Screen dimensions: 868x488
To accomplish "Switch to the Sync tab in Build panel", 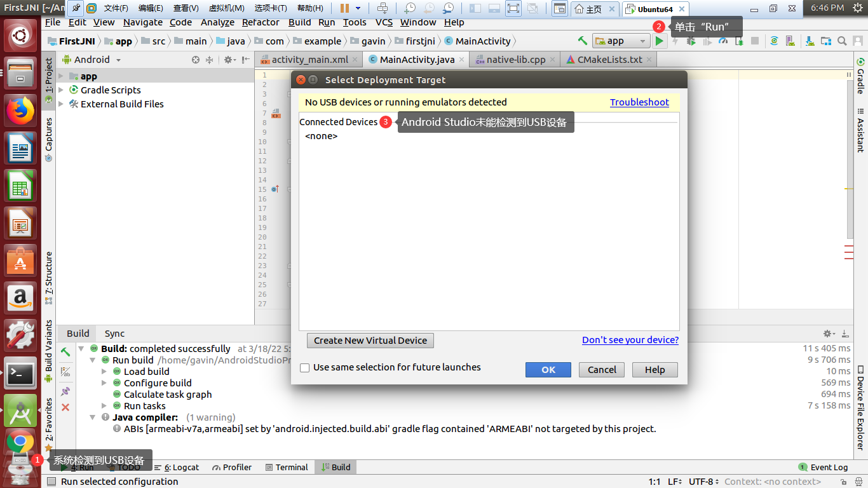I will pyautogui.click(x=114, y=334).
